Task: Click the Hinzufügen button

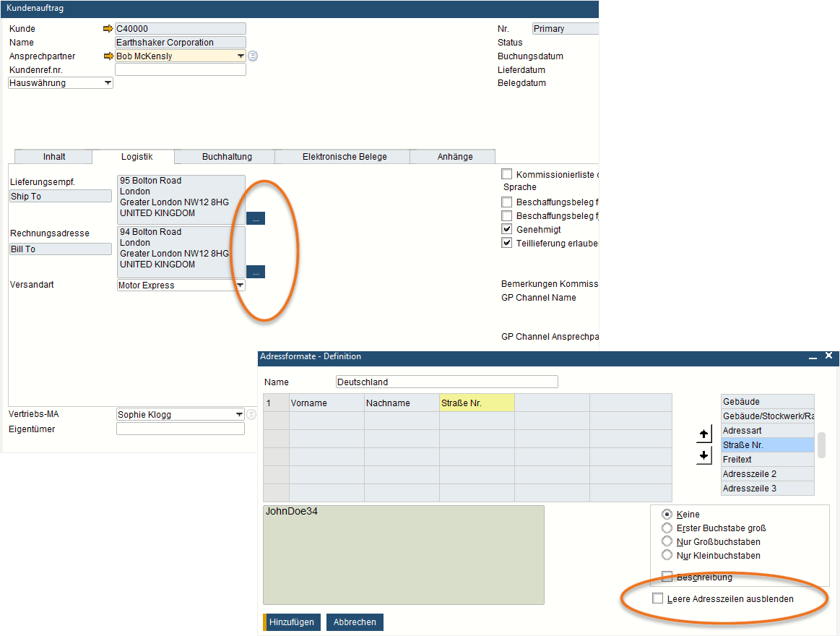Action: point(293,622)
